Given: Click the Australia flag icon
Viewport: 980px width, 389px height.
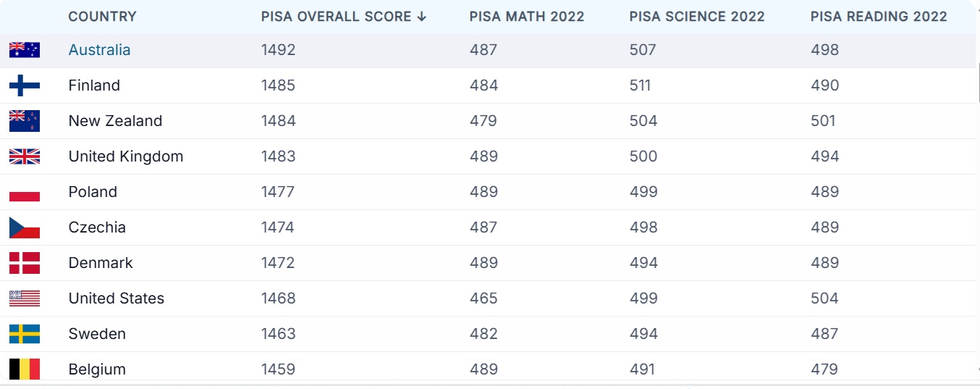Looking at the screenshot, I should [x=25, y=50].
